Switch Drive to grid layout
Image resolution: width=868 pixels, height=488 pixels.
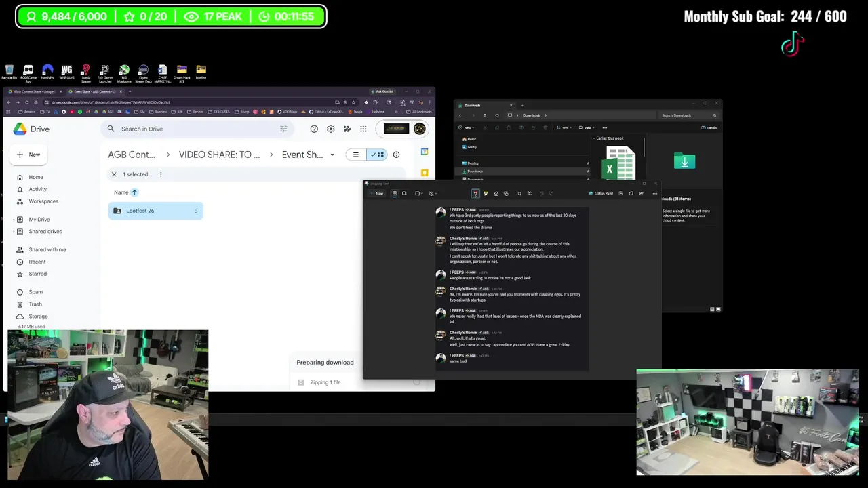tap(377, 155)
